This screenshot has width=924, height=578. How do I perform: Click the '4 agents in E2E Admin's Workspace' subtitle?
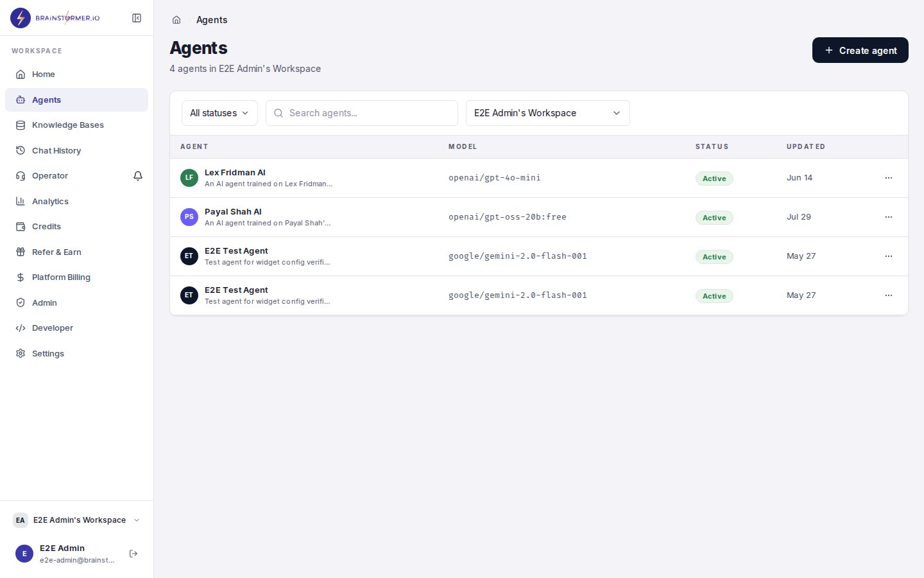(245, 69)
